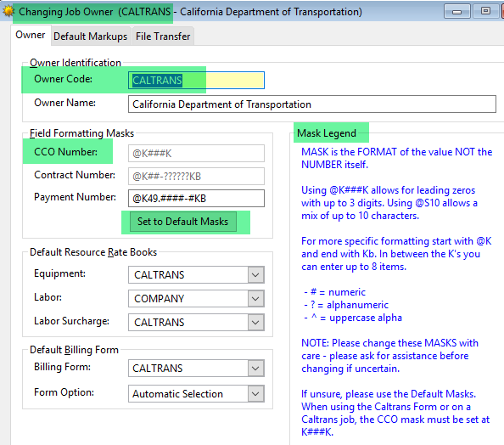Click the Billing Form combo box value CALTRANS
This screenshot has height=445, width=504.
pos(158,368)
